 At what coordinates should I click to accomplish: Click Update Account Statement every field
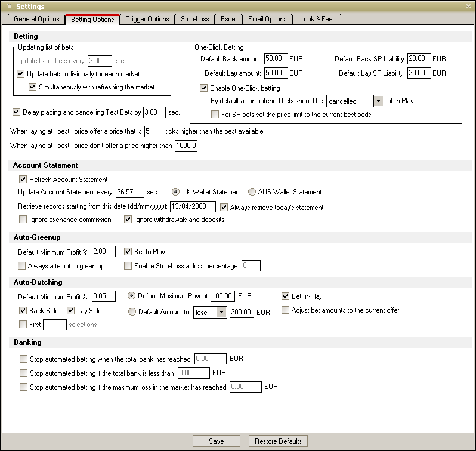tap(130, 192)
